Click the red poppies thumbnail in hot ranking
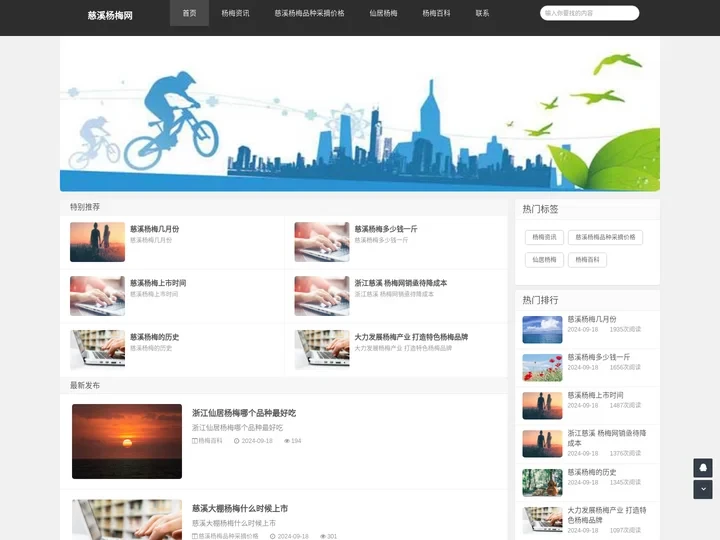This screenshot has height=540, width=720. [x=542, y=368]
